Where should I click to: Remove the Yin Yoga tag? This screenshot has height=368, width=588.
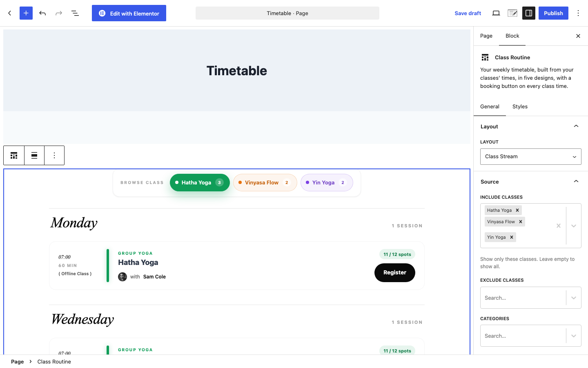(512, 237)
